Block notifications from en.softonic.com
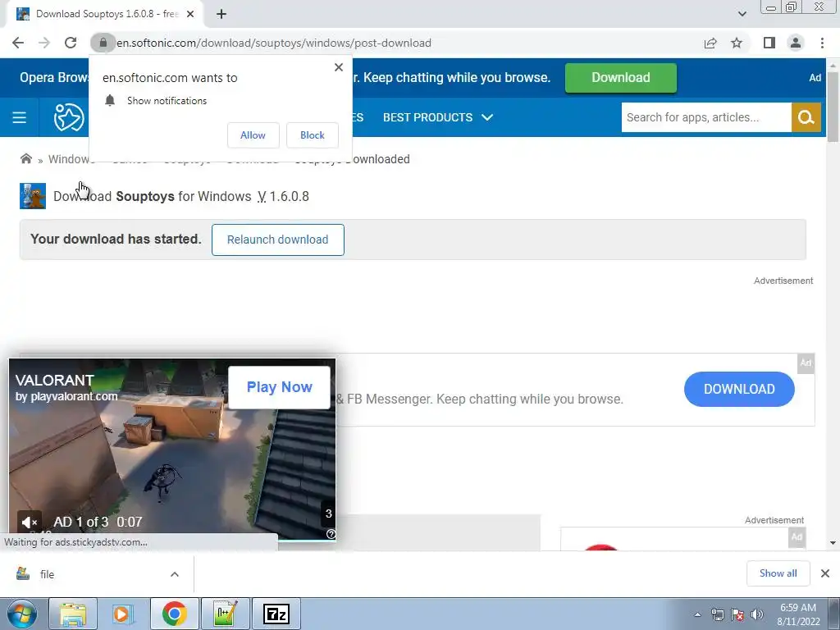The height and width of the screenshot is (630, 840). point(313,135)
